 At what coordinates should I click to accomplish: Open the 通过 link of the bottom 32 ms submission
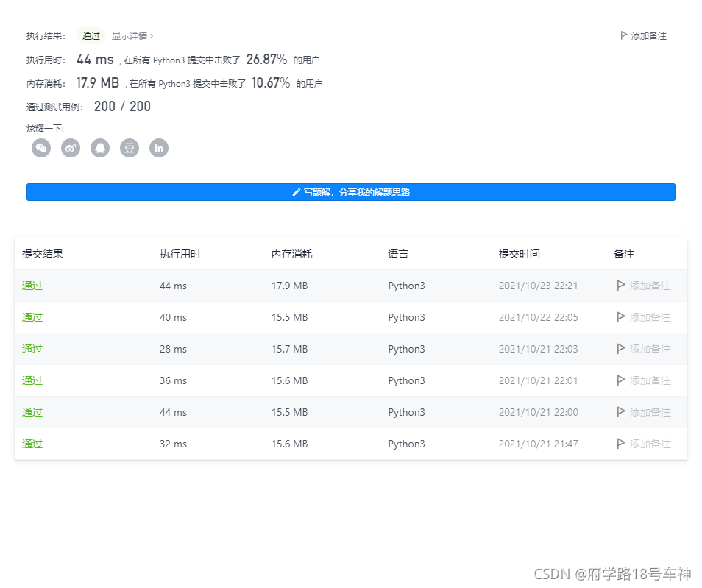(32, 444)
